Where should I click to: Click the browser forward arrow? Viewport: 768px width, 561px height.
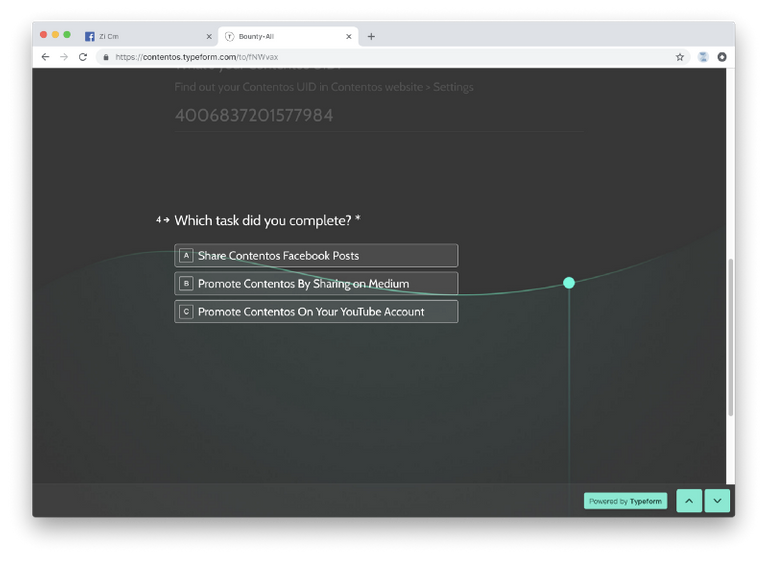[64, 57]
